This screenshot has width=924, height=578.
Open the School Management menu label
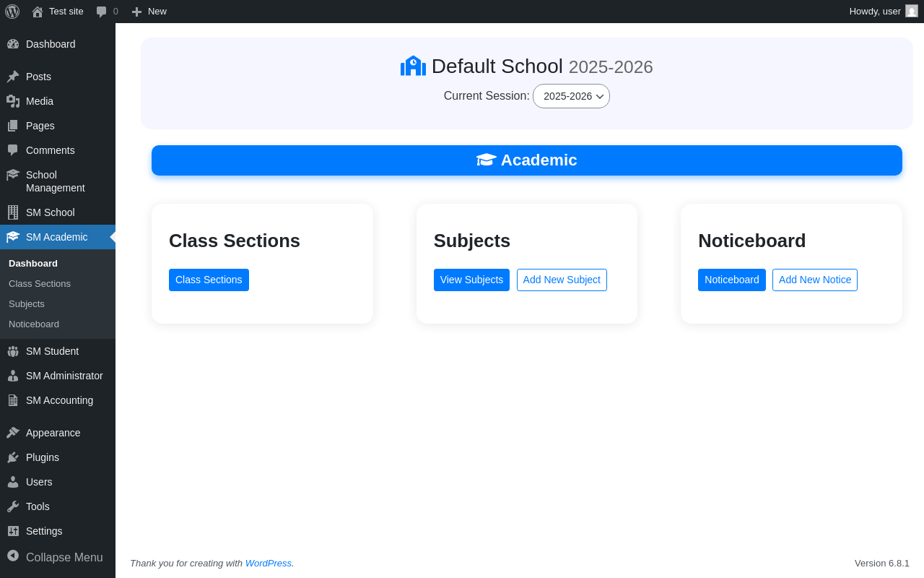point(56,181)
